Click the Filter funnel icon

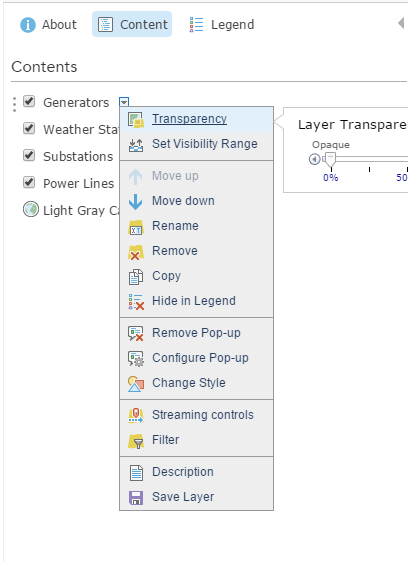coord(136,441)
